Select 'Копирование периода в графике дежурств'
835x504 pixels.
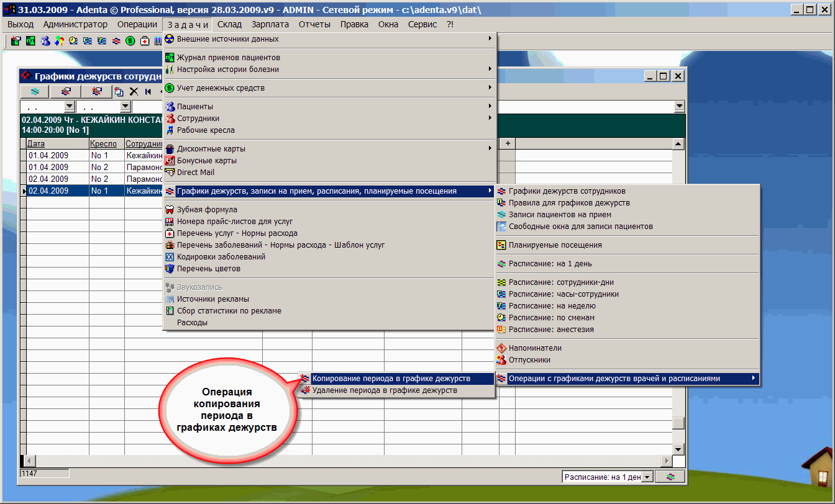[x=391, y=378]
